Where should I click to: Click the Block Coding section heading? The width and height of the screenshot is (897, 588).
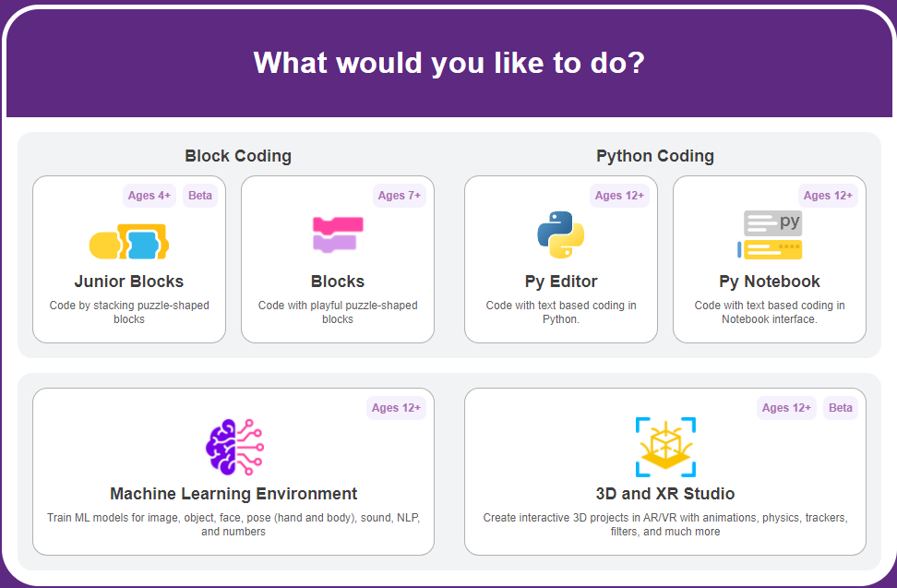point(238,156)
